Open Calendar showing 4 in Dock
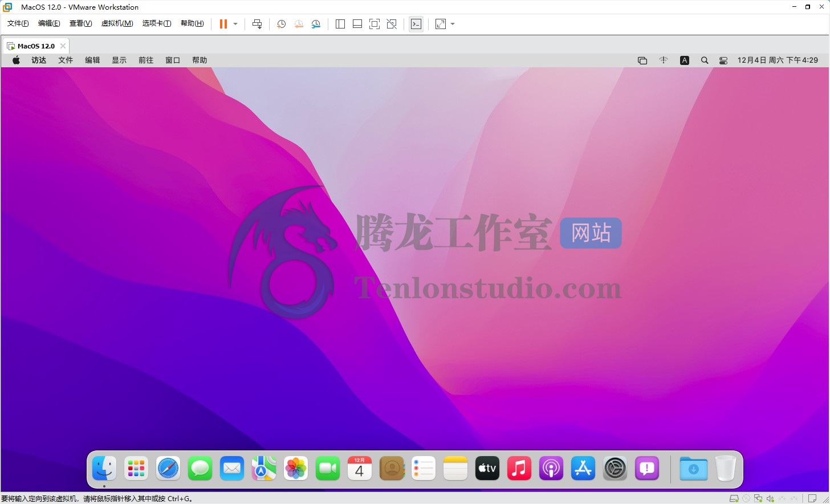The image size is (830, 504). 360,469
